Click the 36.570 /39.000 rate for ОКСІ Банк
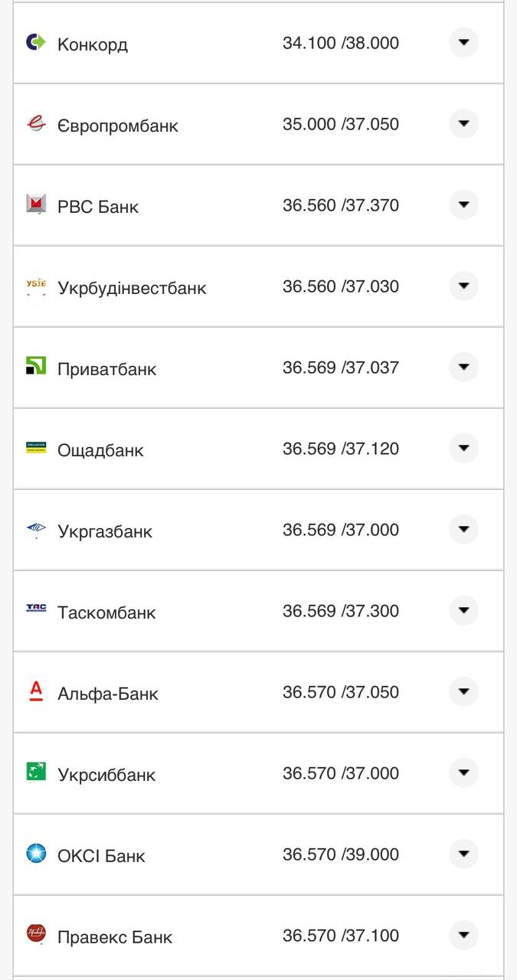The height and width of the screenshot is (980, 517). coord(342,854)
